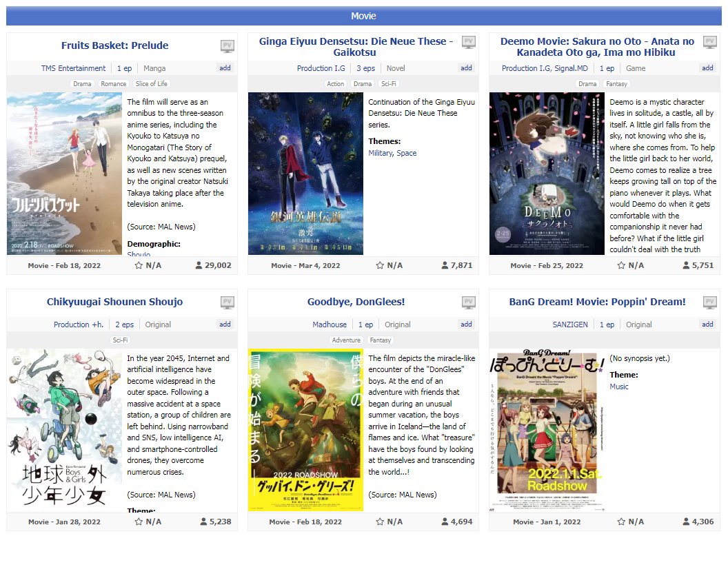
Task: Open the Goodbye, DonGlees! poster image
Action: click(x=305, y=430)
